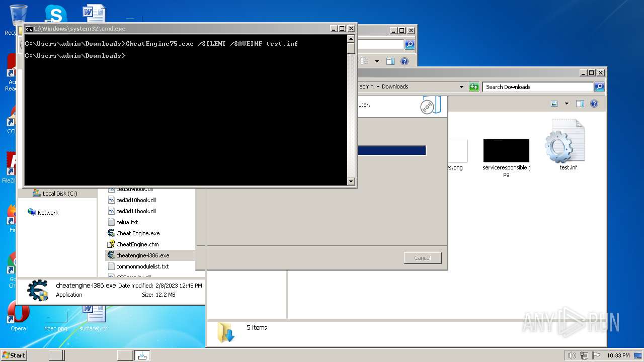The height and width of the screenshot is (362, 644).
Task: Click search magnifier icon in Downloads window
Action: [599, 87]
